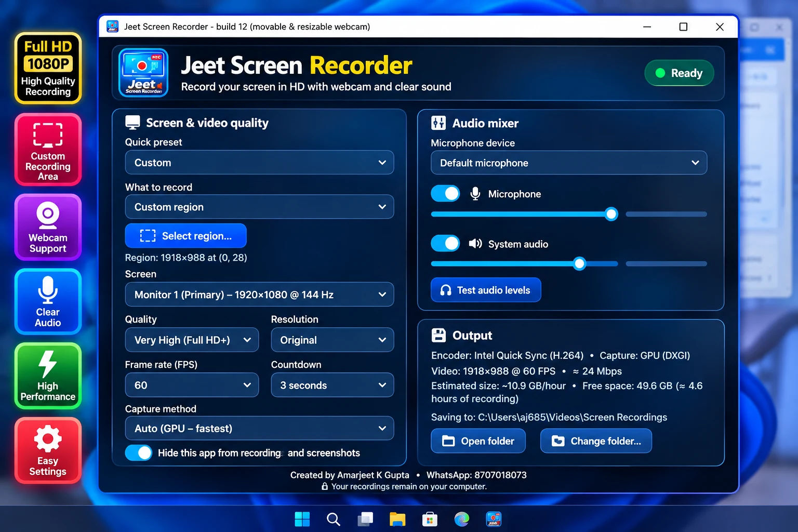Open the Countdown dropdown

[332, 385]
